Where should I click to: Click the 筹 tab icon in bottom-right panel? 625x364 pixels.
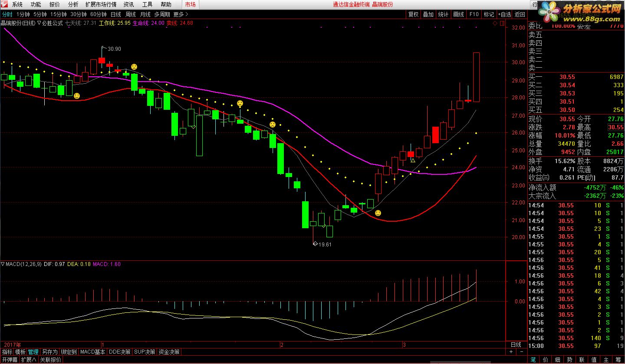pos(618,360)
